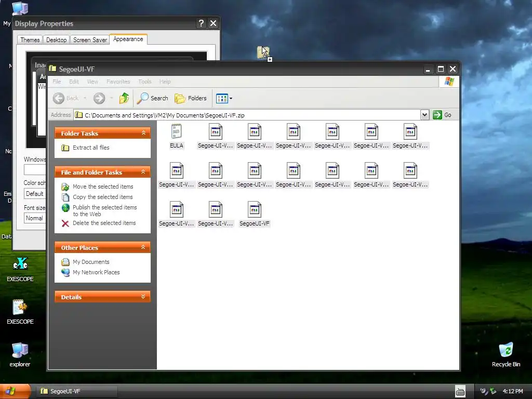Click the Start button
This screenshot has height=399, width=532.
[x=15, y=391]
